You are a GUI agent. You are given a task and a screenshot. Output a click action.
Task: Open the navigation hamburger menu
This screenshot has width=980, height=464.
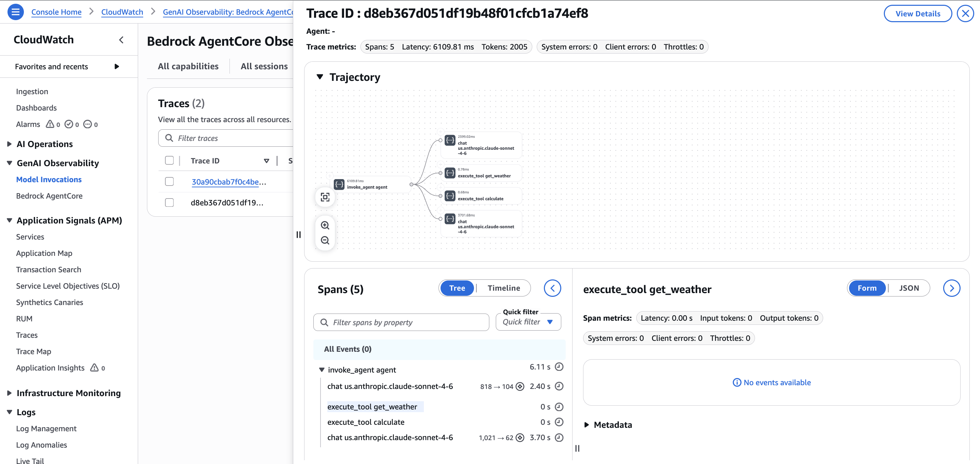point(15,11)
